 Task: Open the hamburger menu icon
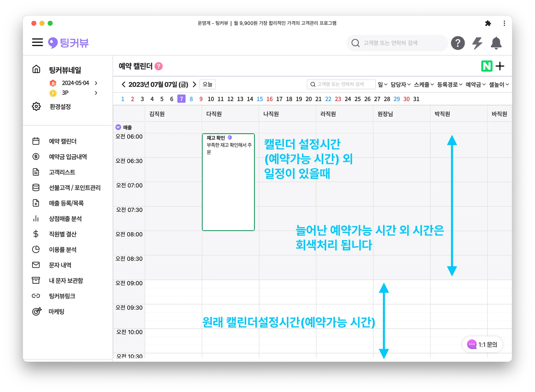point(37,42)
